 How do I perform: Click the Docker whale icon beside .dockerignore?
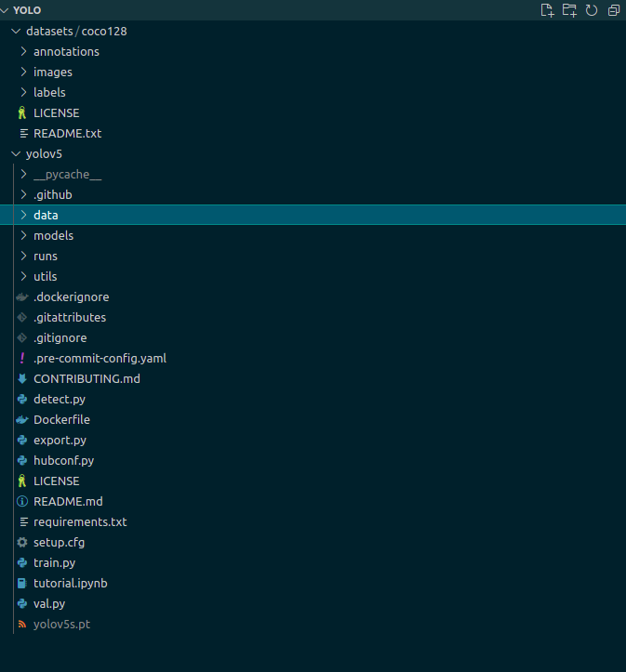coord(22,296)
